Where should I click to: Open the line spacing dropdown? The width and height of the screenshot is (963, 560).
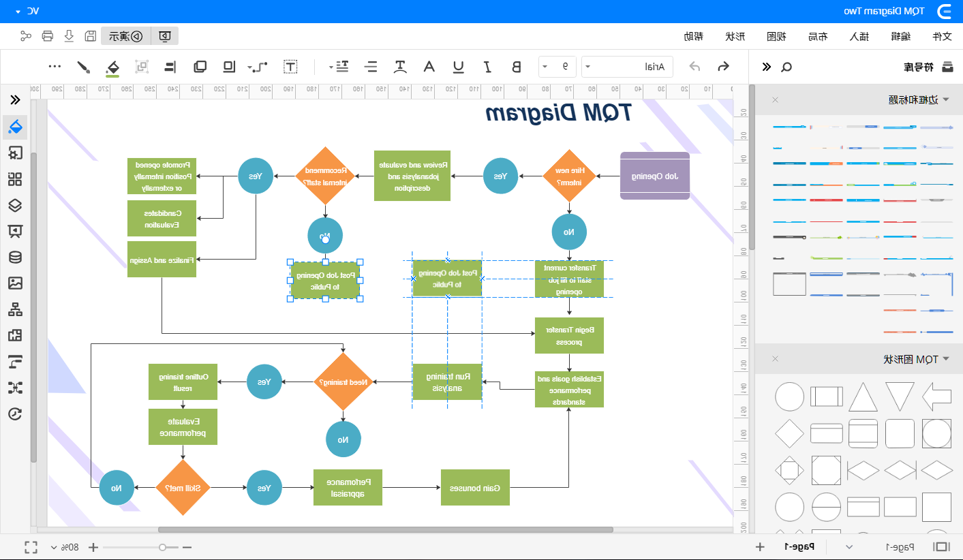339,67
